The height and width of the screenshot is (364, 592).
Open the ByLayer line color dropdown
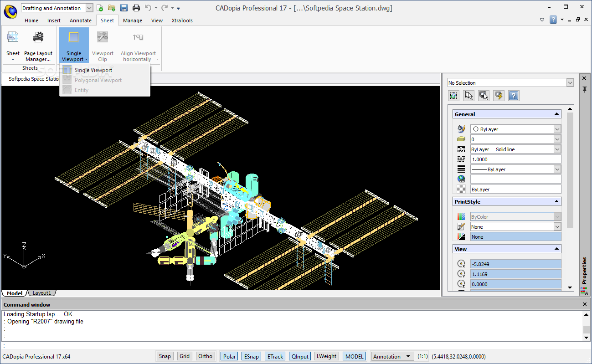coord(557,129)
